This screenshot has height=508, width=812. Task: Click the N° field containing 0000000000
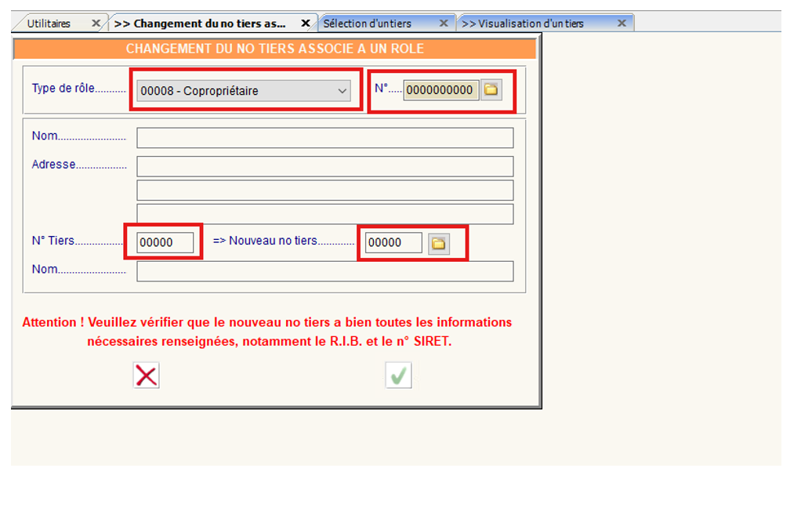440,90
